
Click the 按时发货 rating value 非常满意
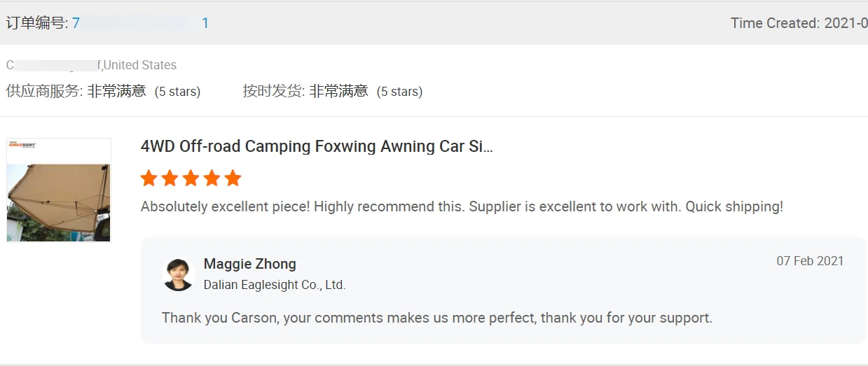338,91
